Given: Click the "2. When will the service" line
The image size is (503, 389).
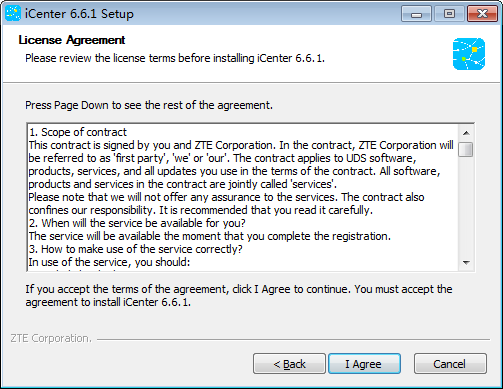Looking at the screenshot, I should [137, 223].
